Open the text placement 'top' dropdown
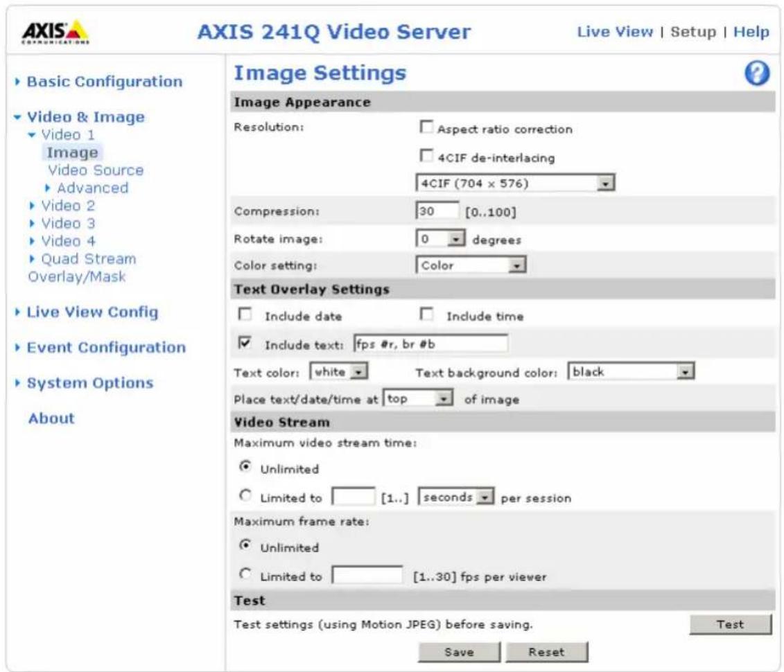 (418, 399)
